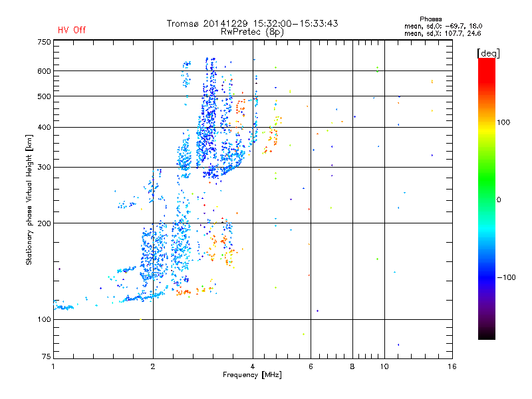Click the 'Stationary phase Virtual Height [km]' axis title
This screenshot has width=532, height=399.
tap(29, 200)
